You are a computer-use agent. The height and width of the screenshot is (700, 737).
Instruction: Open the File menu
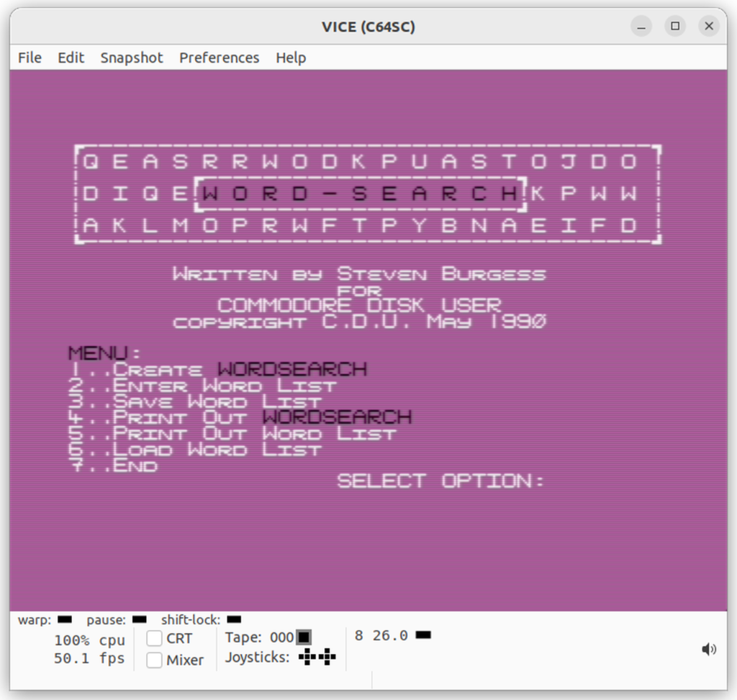click(x=29, y=58)
